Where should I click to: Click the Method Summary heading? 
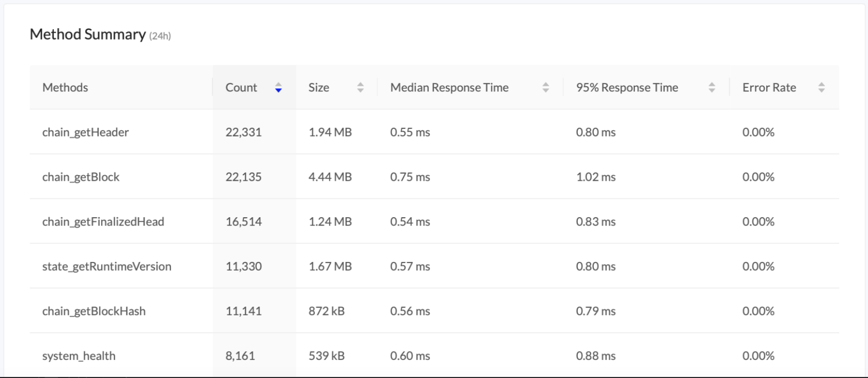(x=88, y=34)
